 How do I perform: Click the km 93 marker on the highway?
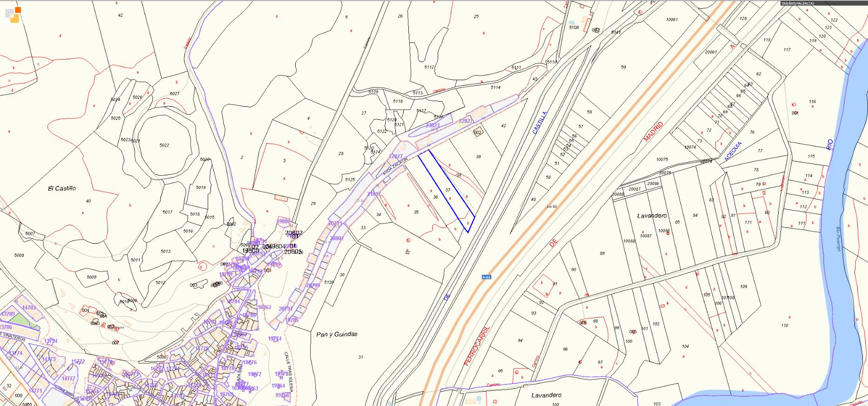pos(551,206)
